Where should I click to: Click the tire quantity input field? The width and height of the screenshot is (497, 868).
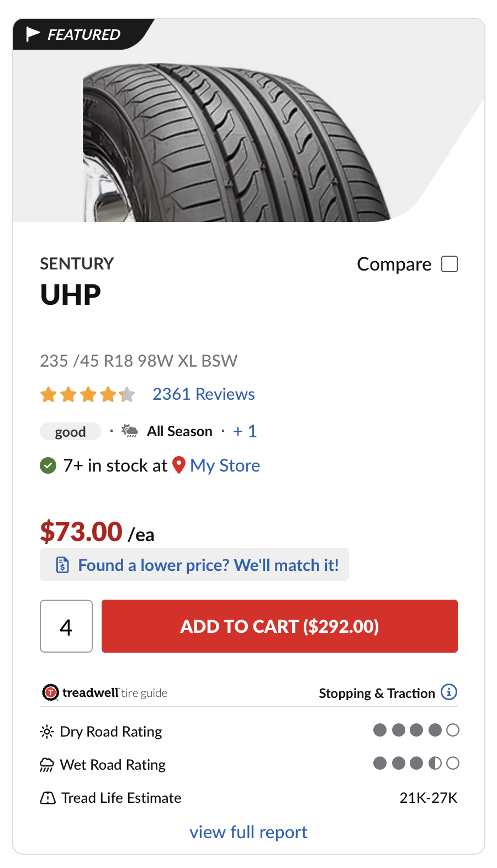pyautogui.click(x=66, y=626)
